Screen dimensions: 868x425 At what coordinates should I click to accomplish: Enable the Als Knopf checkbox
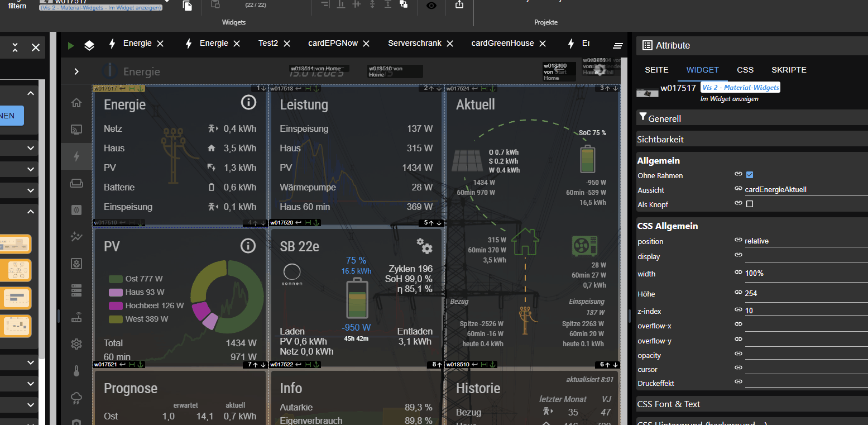(750, 204)
